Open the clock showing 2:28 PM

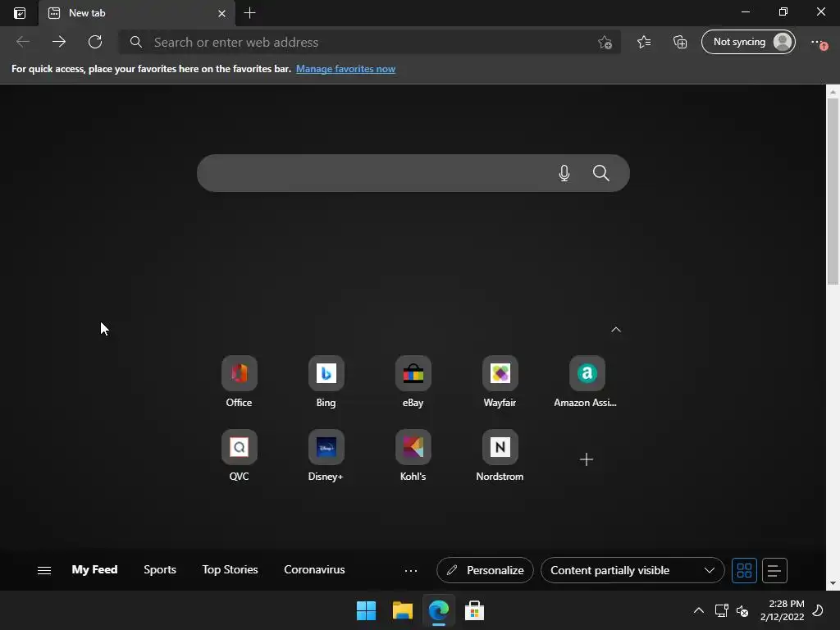(x=782, y=610)
